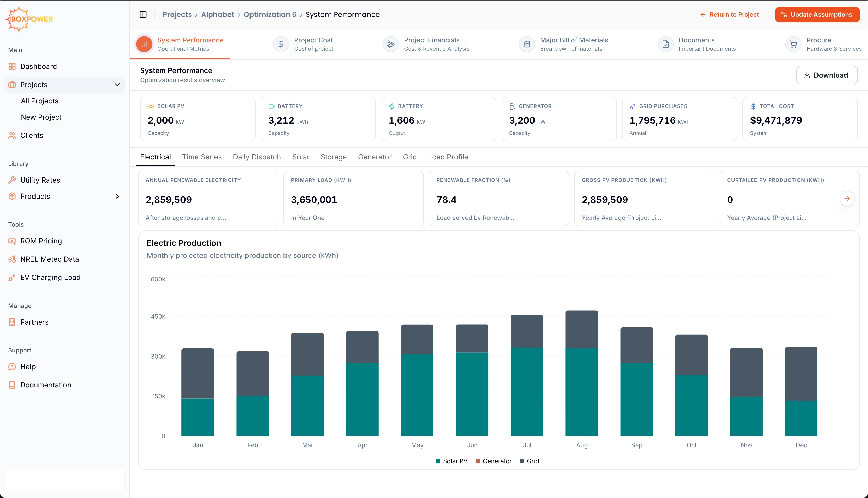Image resolution: width=868 pixels, height=498 pixels.
Task: Click the Documentation book icon
Action: point(12,385)
